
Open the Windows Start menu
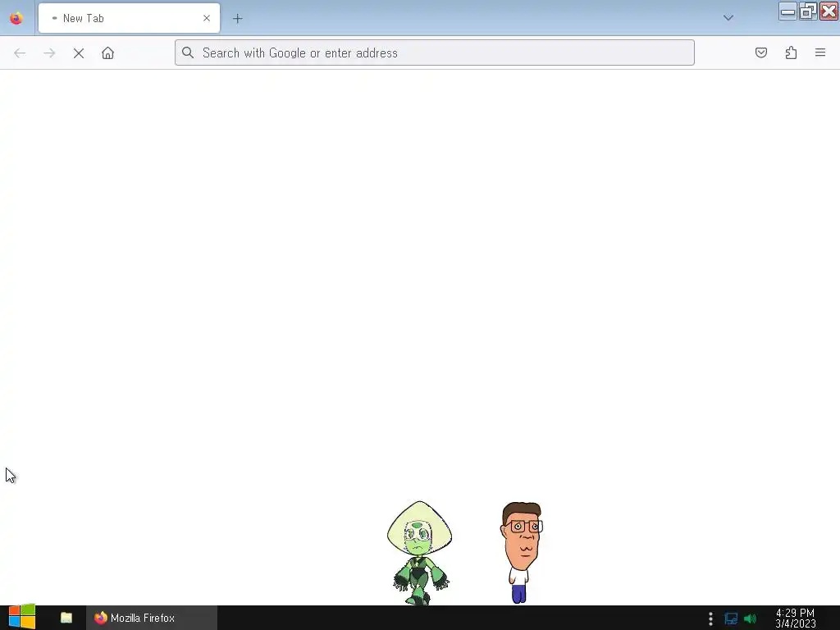(x=22, y=617)
